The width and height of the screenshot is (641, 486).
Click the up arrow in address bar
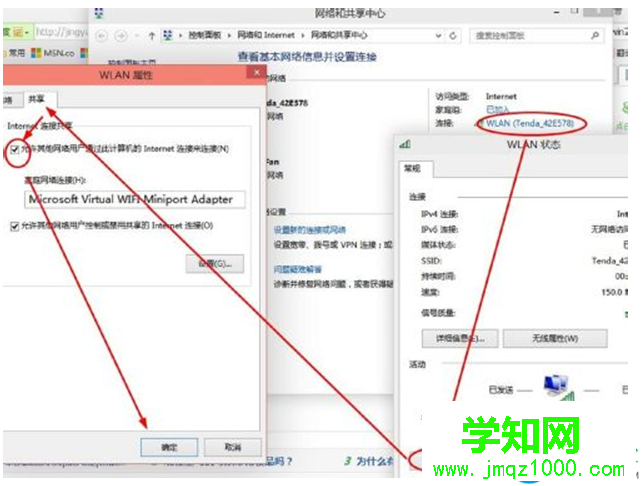tap(152, 36)
